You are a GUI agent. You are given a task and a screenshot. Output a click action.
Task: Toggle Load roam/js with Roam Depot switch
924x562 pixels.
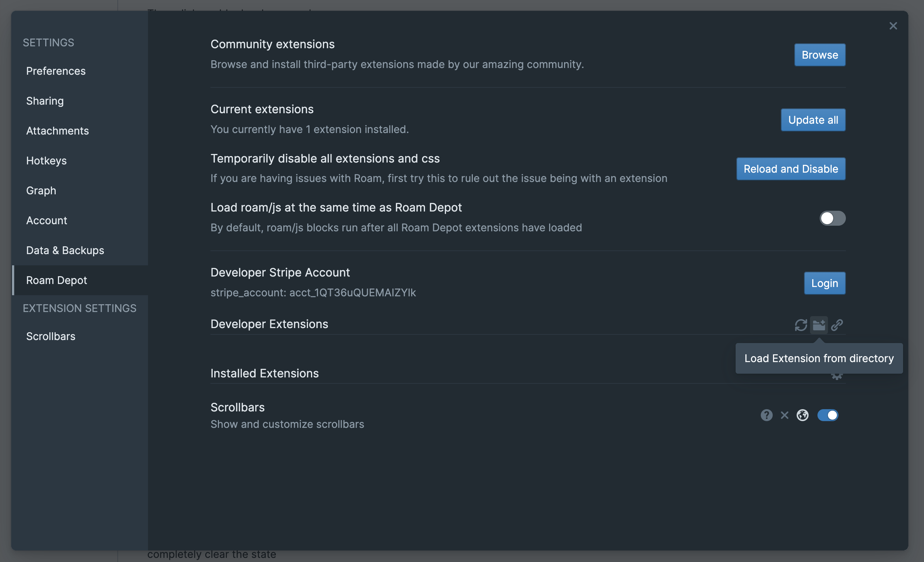coord(832,218)
